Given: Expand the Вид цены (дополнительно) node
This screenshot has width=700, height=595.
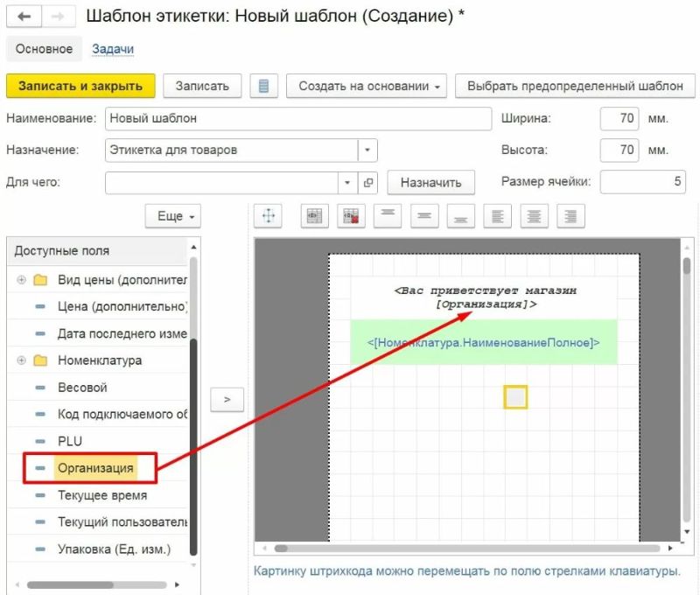Looking at the screenshot, I should pyautogui.click(x=21, y=280).
